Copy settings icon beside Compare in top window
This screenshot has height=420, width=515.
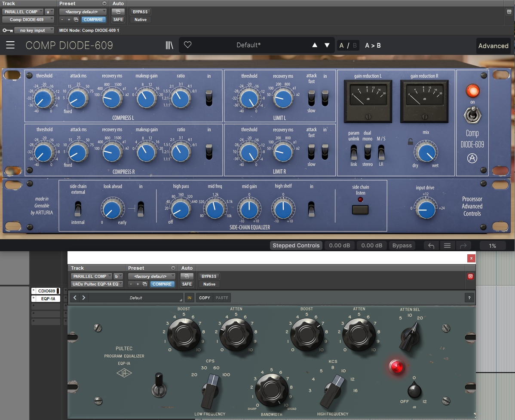76,20
